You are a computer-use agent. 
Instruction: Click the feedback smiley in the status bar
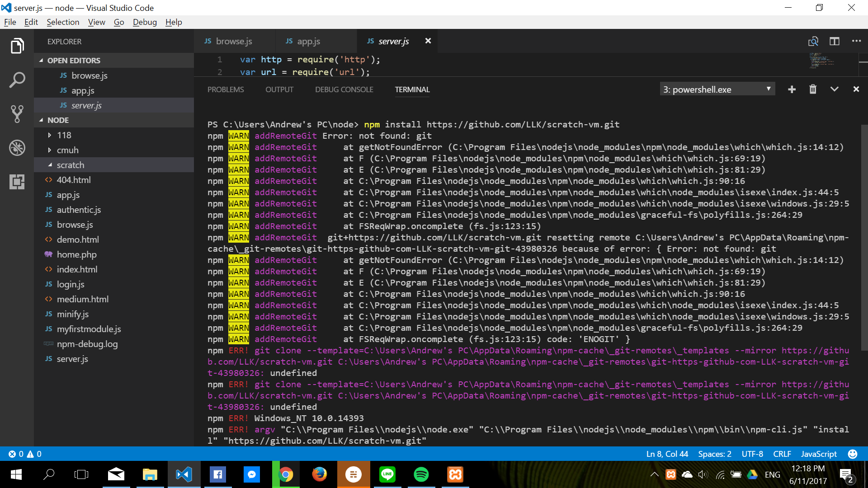tap(852, 454)
